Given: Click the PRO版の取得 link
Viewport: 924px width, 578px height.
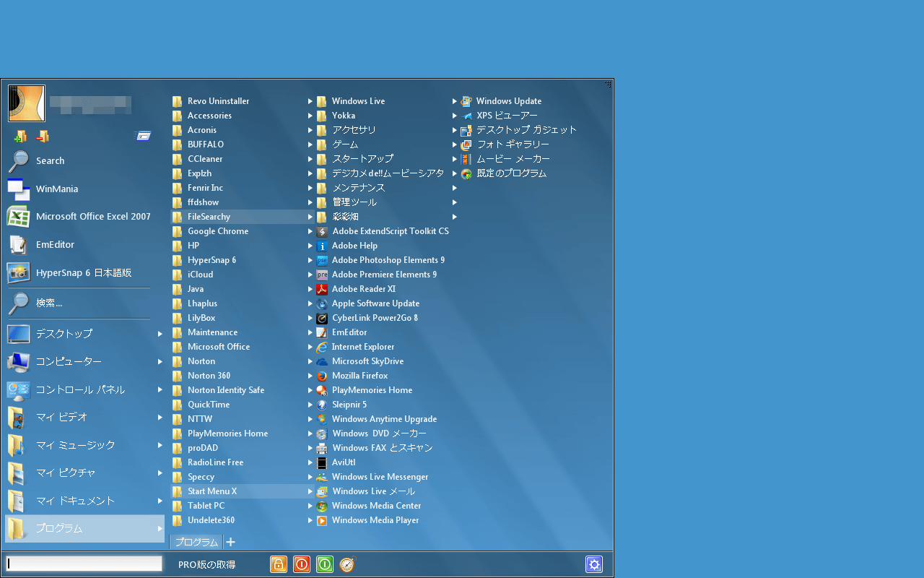Looking at the screenshot, I should coord(206,564).
